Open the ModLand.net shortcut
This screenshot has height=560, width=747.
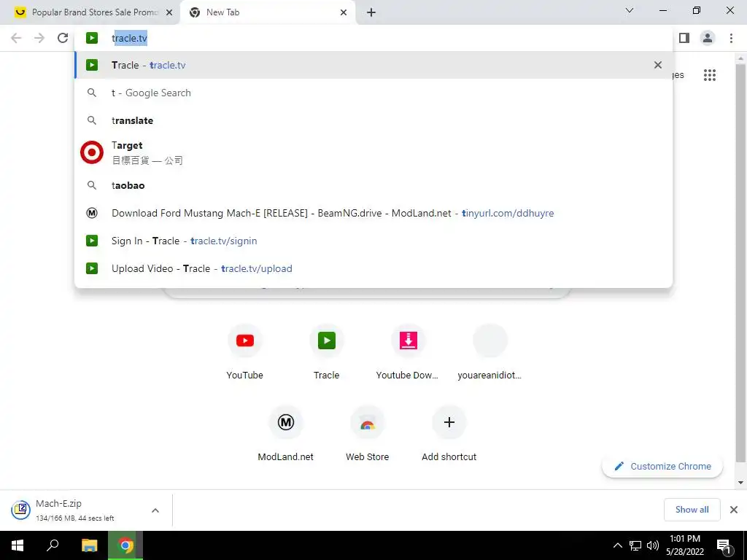pyautogui.click(x=286, y=434)
